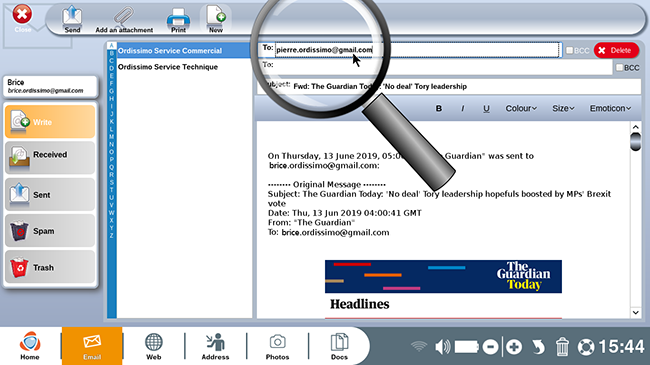Screen dimensions: 650x365
Task: Add an attachment with paperclip icon
Action: pos(124,19)
